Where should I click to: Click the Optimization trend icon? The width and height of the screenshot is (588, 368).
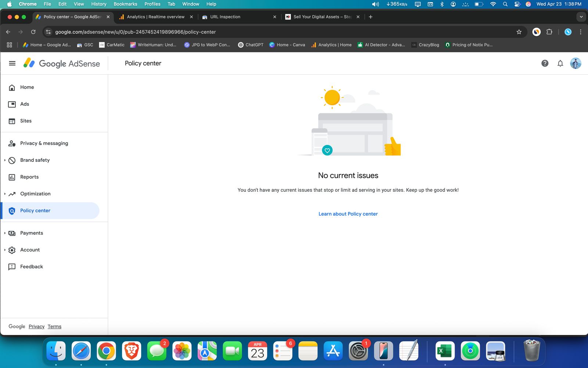point(12,194)
